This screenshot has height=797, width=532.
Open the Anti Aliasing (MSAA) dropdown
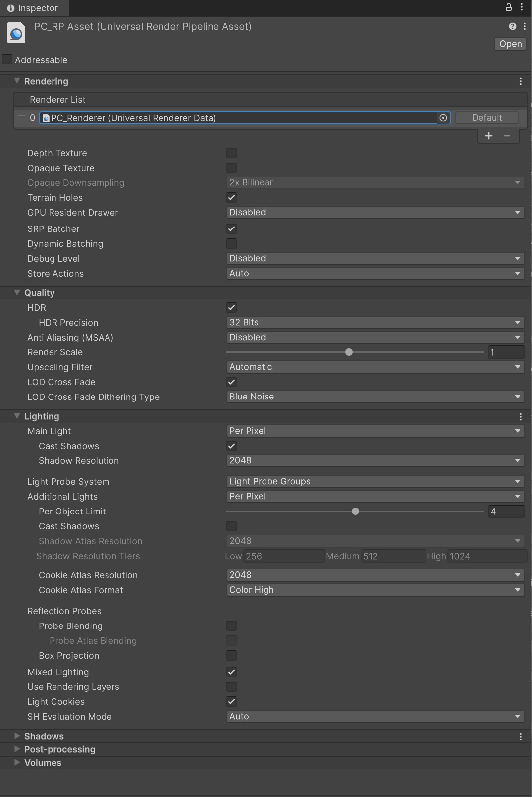[x=375, y=337]
